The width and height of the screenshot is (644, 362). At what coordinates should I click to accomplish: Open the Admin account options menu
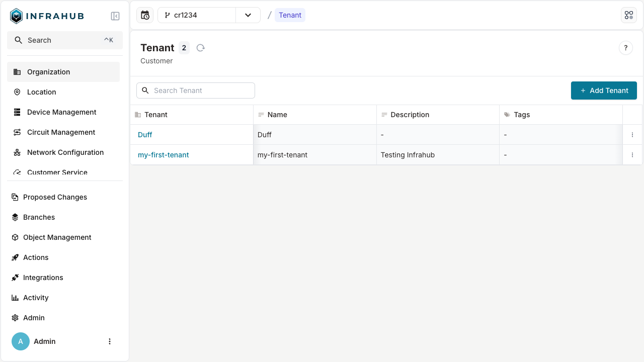[x=110, y=341]
